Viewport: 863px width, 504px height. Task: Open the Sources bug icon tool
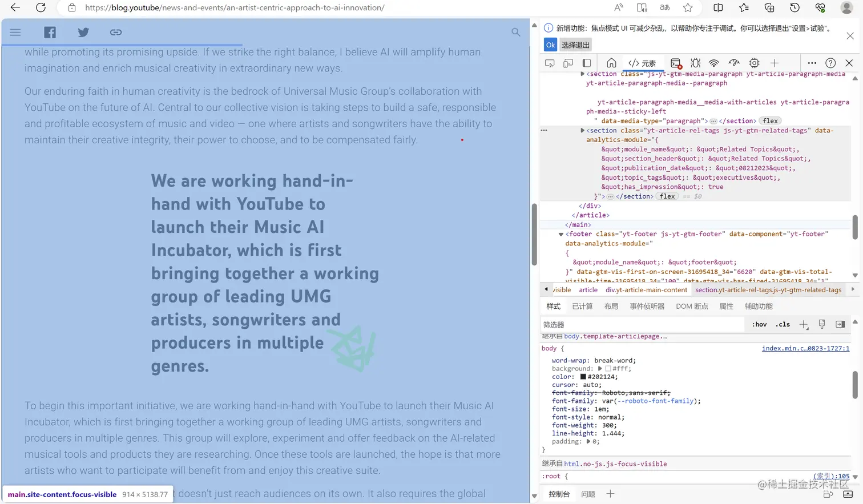[x=695, y=63]
